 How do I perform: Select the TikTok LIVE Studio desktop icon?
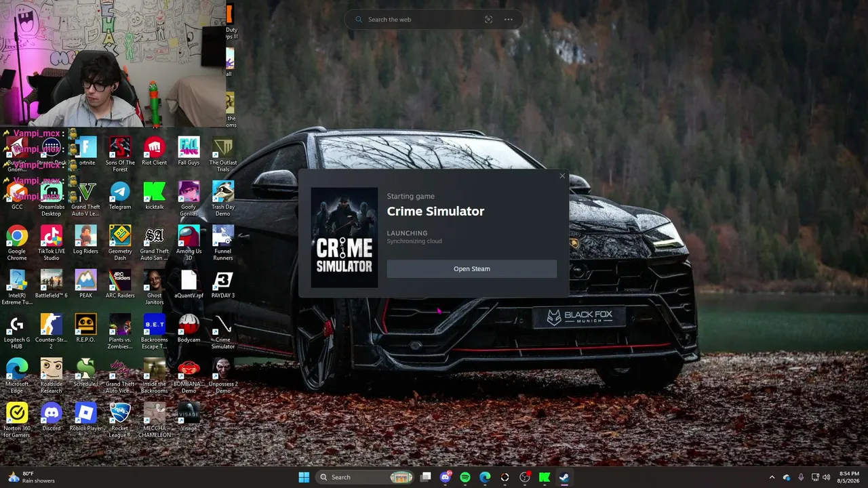[52, 243]
